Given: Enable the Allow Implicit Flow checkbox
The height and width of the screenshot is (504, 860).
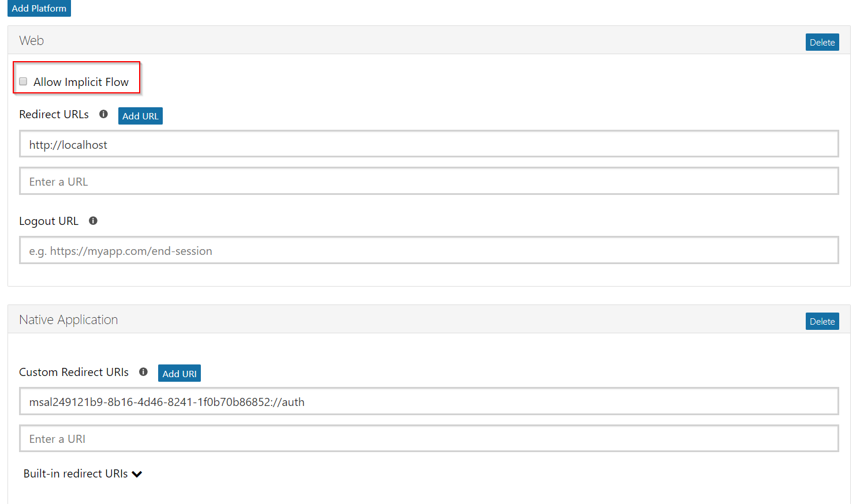Looking at the screenshot, I should 23,81.
